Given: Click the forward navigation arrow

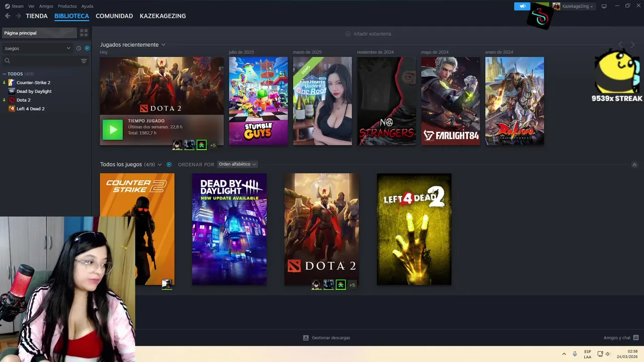Looking at the screenshot, I should 18,16.
